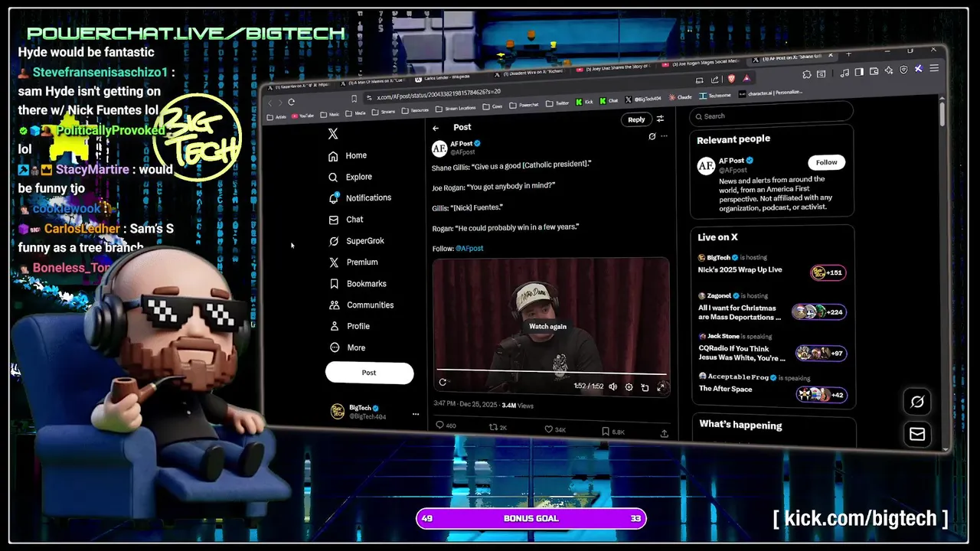Click the Bonus Goal progress bar
The width and height of the screenshot is (980, 551).
[x=531, y=519]
